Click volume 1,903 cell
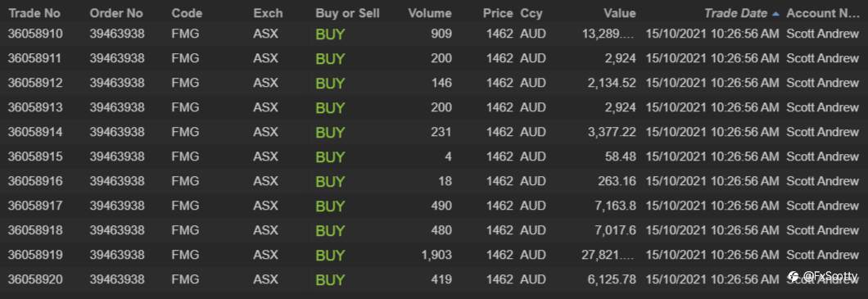 point(433,255)
